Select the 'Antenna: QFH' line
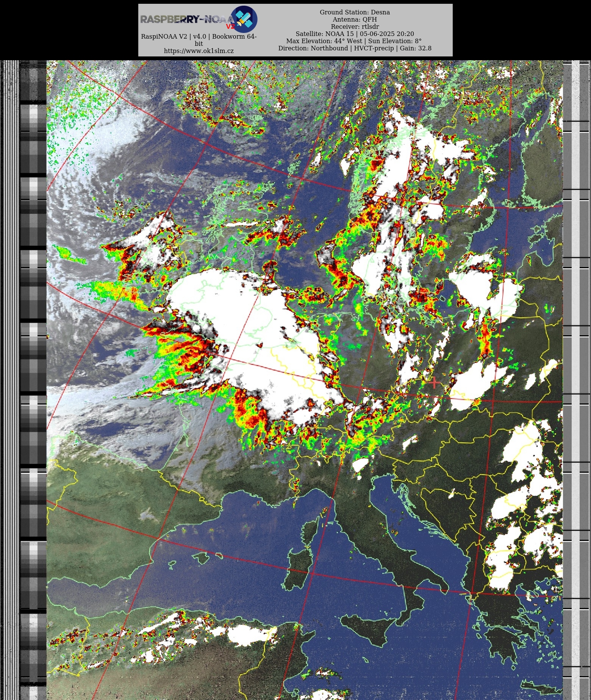The height and width of the screenshot is (700, 591). point(355,19)
